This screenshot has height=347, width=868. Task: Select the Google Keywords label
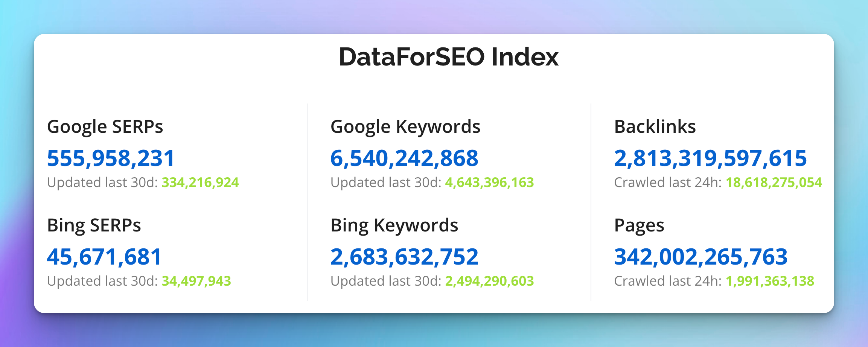[405, 127]
